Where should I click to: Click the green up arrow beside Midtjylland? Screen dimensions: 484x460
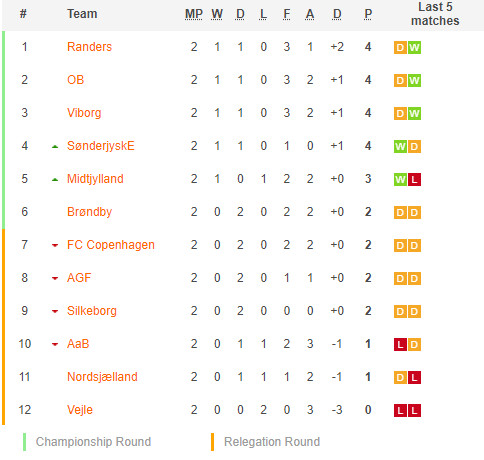pyautogui.click(x=55, y=180)
